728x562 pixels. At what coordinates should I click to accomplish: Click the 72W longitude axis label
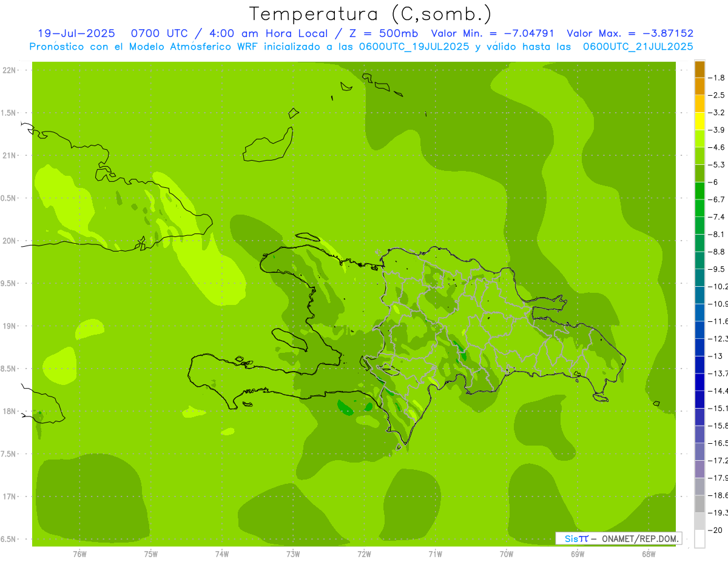tap(364, 554)
